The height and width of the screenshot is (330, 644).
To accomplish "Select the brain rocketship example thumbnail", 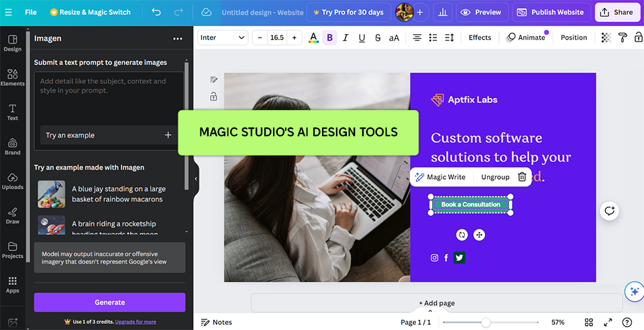I will pyautogui.click(x=52, y=225).
